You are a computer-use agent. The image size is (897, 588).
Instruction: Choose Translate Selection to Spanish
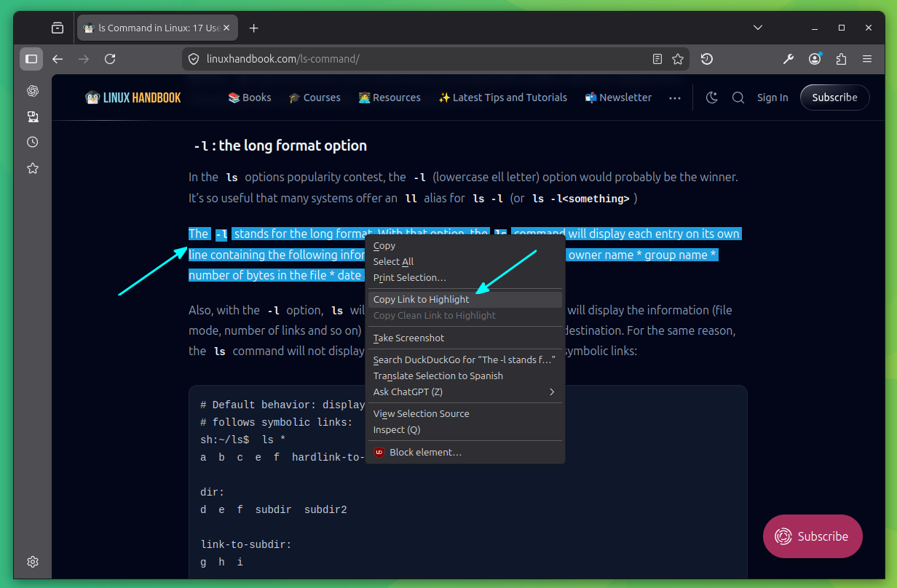[465, 376]
